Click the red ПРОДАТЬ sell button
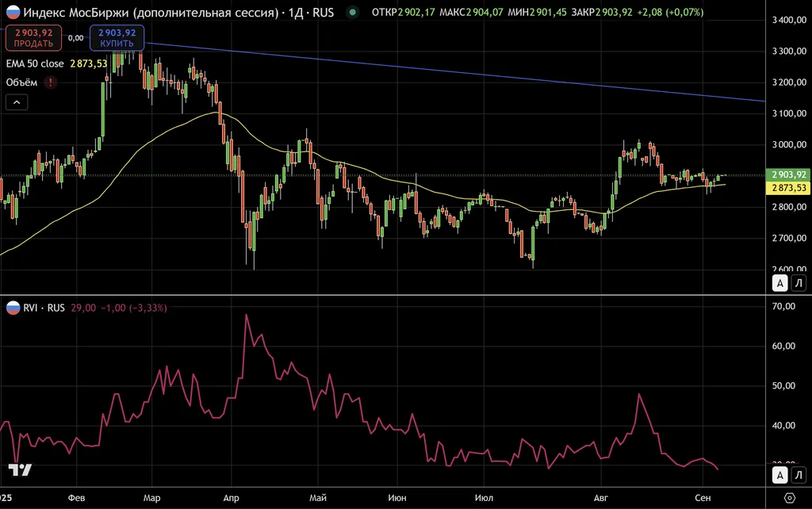The height and width of the screenshot is (509, 812). (x=33, y=38)
